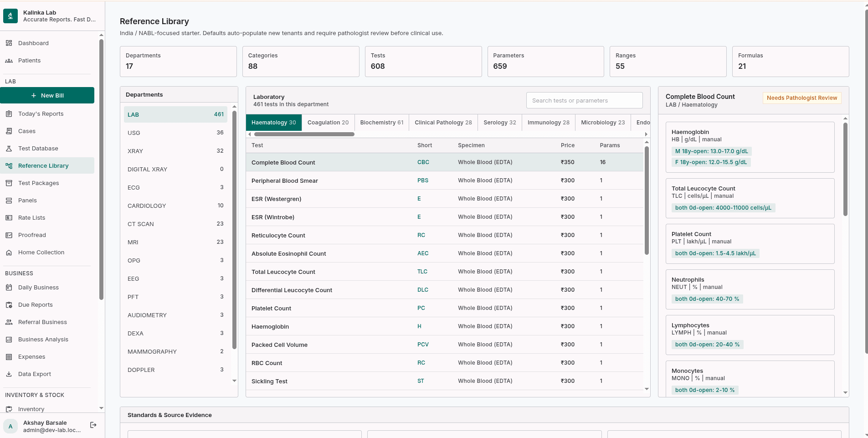
Task: Select the MAMMOGRAPHY department
Action: (175, 351)
